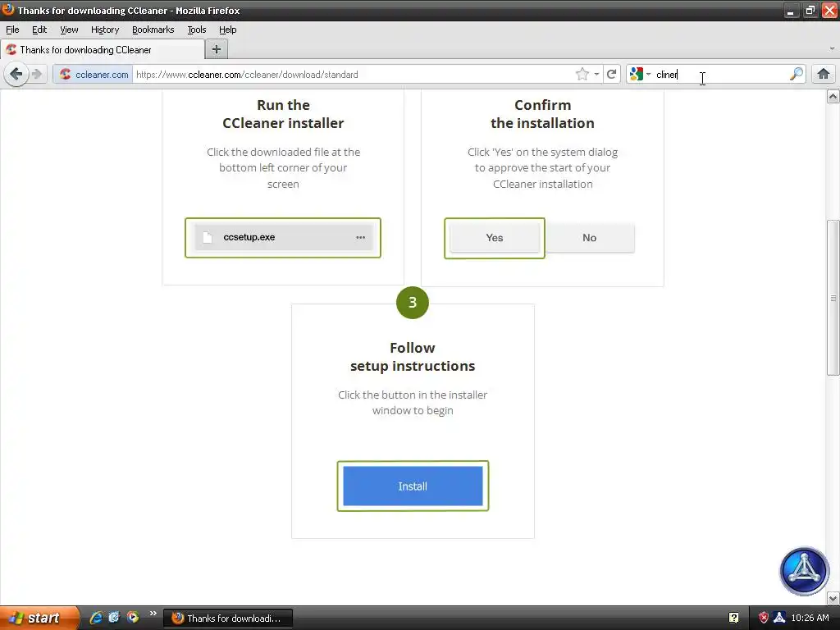Viewport: 840px width, 630px height.
Task: Click the ccsetup.exe options ellipsis
Action: 361,237
